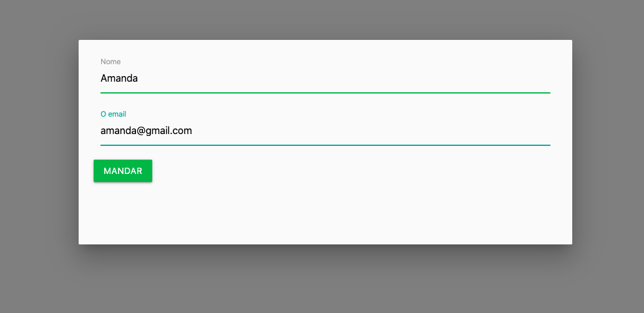Click blank card area right of MANDAR
644x313 pixels.
[353, 171]
